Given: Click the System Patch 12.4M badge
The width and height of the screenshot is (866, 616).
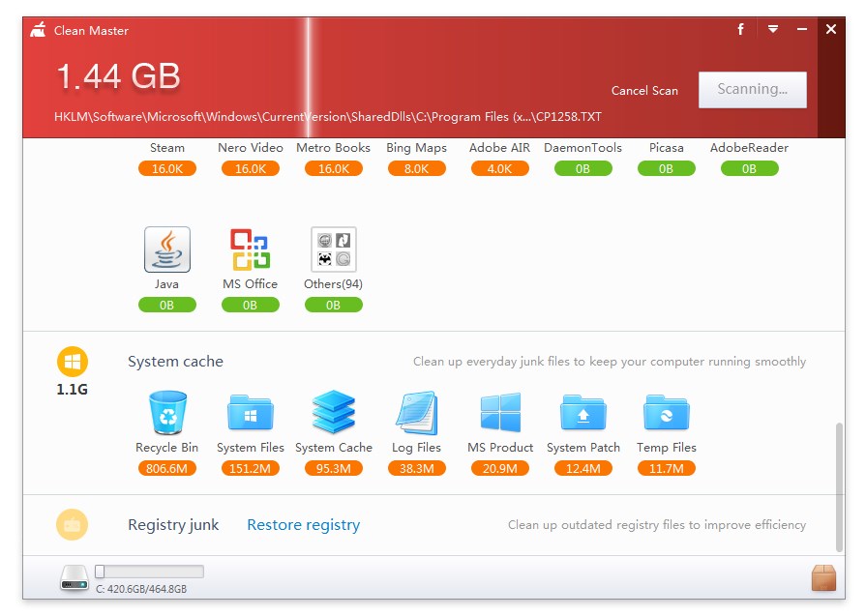Looking at the screenshot, I should pyautogui.click(x=583, y=468).
